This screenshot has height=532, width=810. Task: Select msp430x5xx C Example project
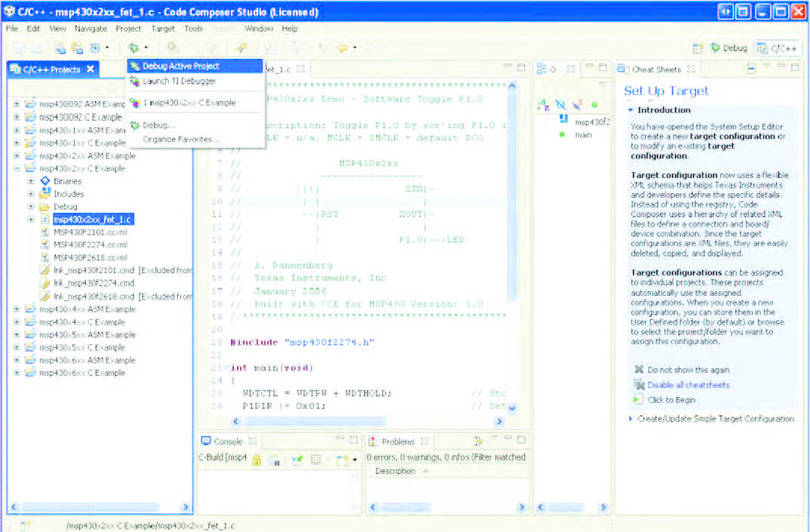coord(82,347)
